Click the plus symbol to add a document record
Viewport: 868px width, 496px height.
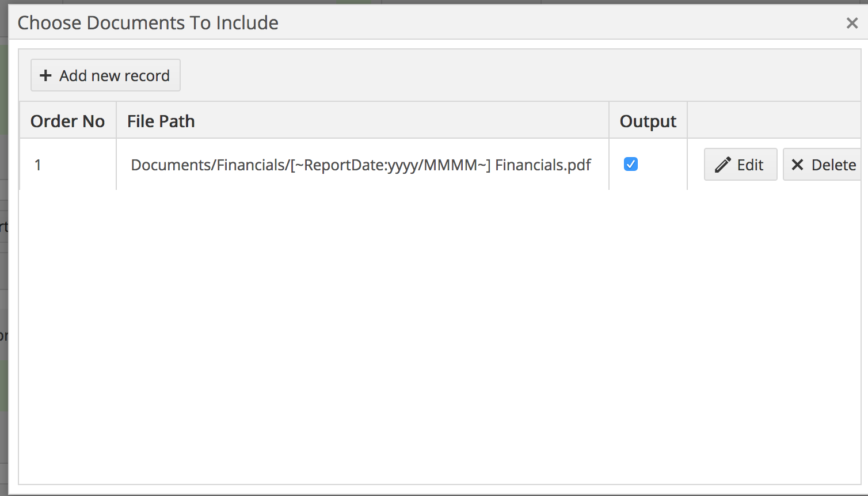[x=45, y=75]
